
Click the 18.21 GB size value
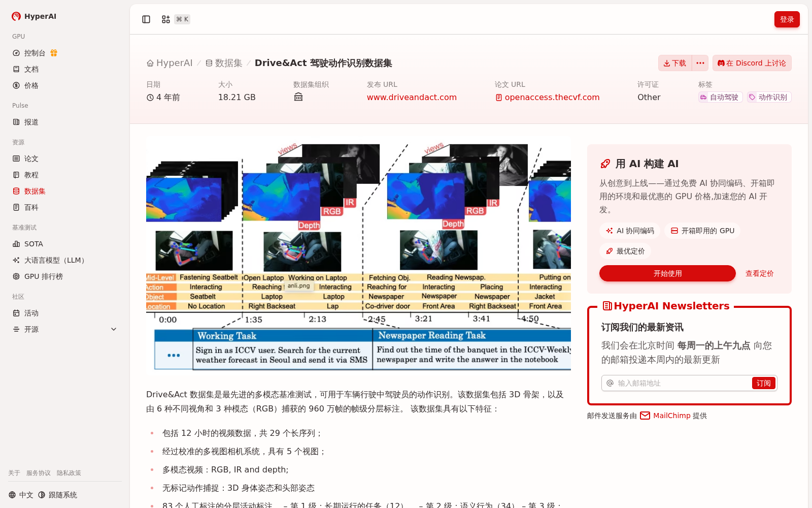click(x=236, y=97)
